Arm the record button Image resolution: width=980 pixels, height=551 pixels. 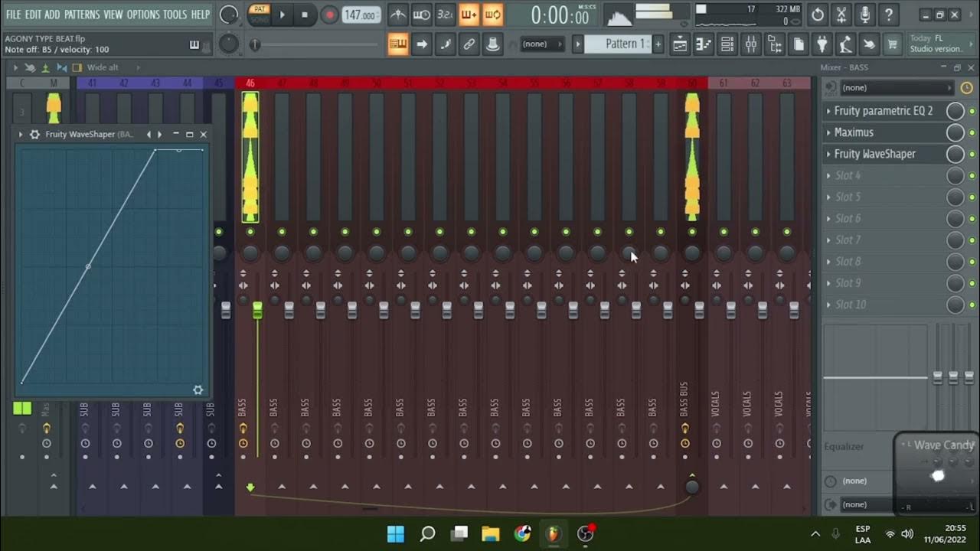coord(329,15)
